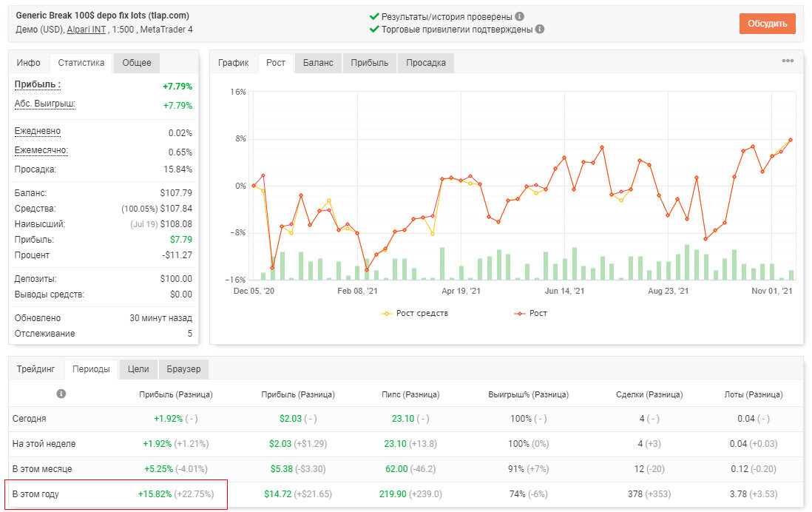Open the Трейдинг tab
The height and width of the screenshot is (512, 812).
[35, 369]
